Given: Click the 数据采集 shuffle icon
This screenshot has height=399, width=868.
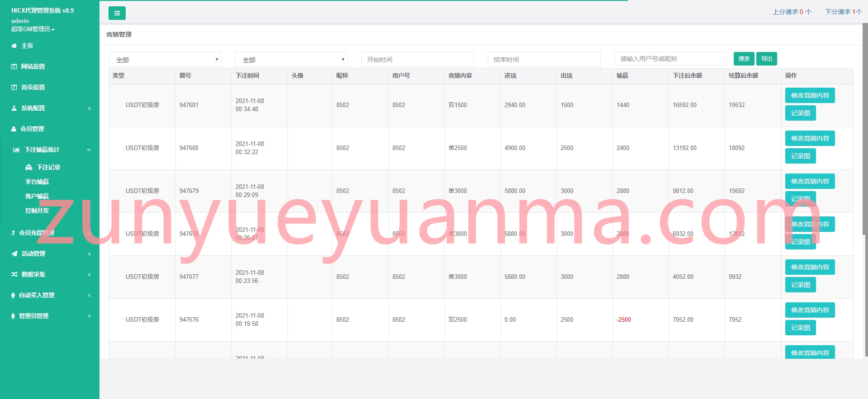Looking at the screenshot, I should click(x=14, y=274).
